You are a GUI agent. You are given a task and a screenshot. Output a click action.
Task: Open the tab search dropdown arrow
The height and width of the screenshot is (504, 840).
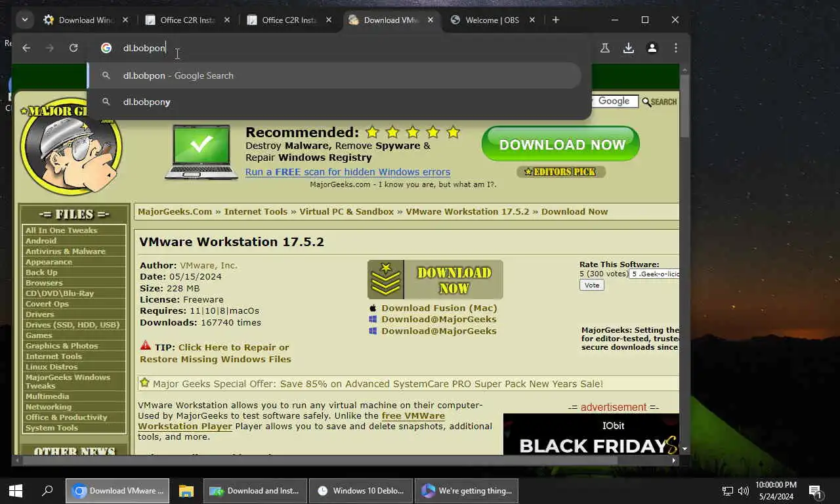pyautogui.click(x=24, y=20)
